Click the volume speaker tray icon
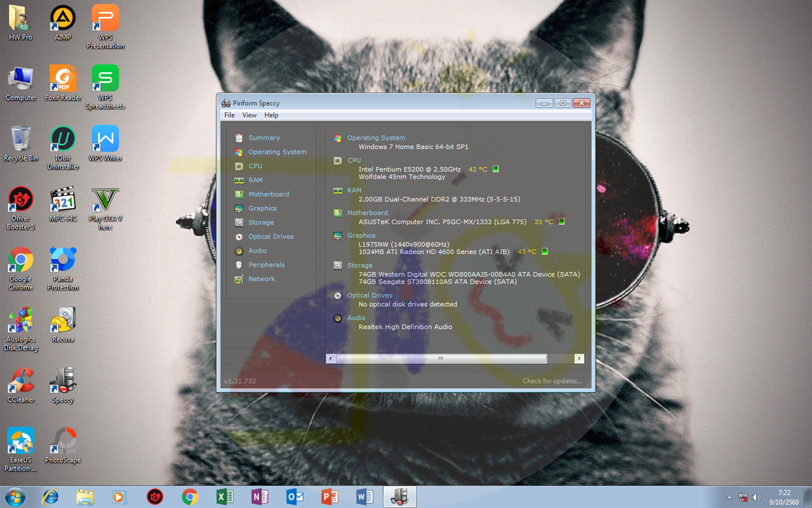The image size is (812, 508). coord(757,497)
